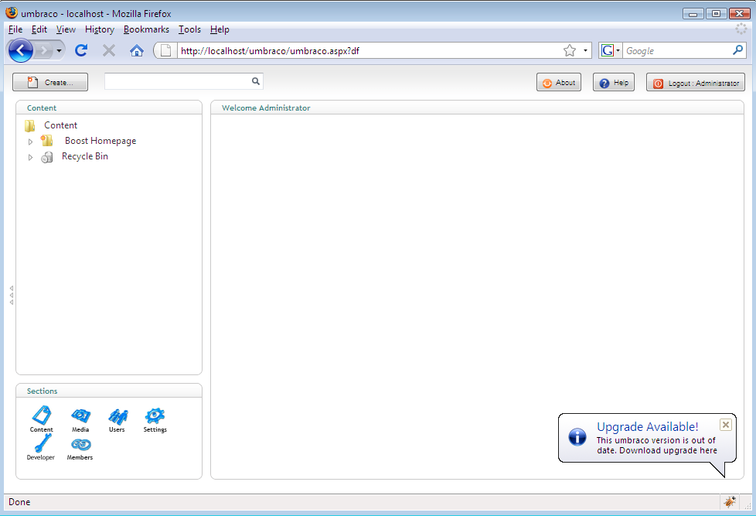Bookmark this page with the star
The image size is (756, 516).
pyautogui.click(x=569, y=50)
